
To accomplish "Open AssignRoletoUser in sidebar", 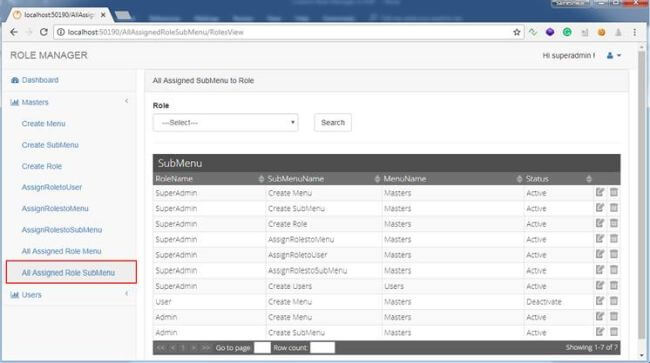I will pyautogui.click(x=52, y=187).
